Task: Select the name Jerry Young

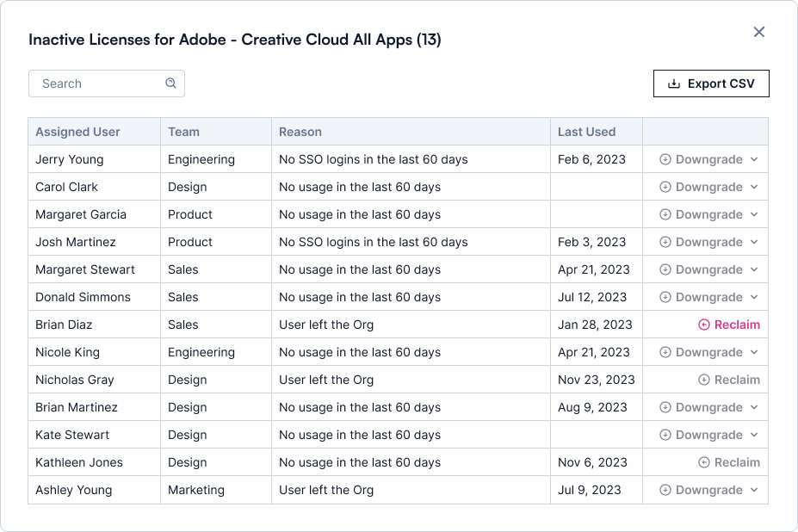Action: pos(69,159)
